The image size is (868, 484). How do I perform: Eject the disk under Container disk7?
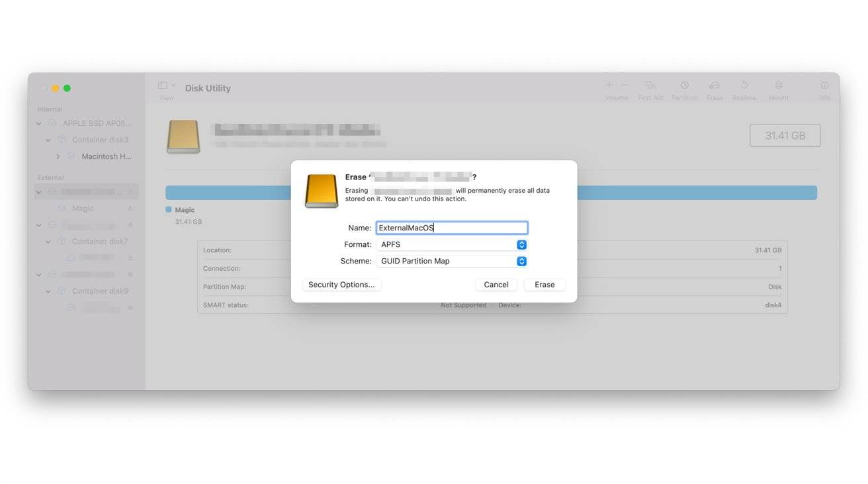click(130, 257)
